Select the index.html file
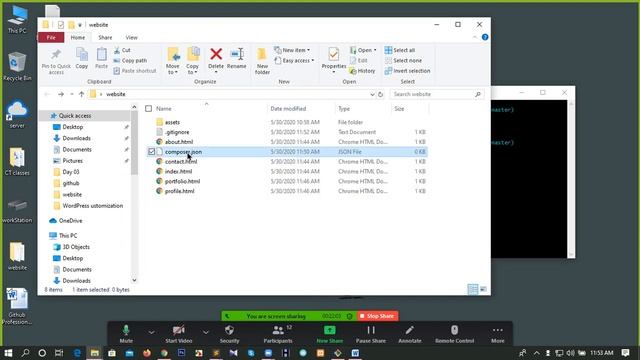 pyautogui.click(x=178, y=171)
